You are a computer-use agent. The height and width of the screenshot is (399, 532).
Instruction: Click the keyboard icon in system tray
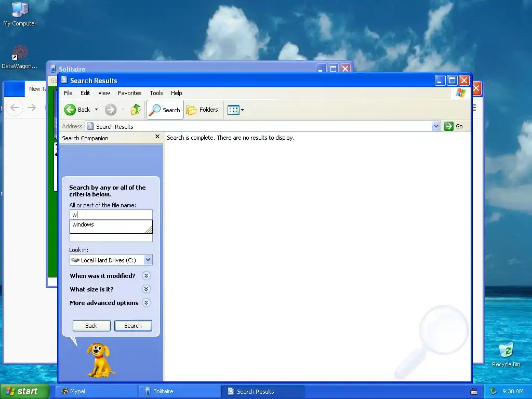[474, 392]
